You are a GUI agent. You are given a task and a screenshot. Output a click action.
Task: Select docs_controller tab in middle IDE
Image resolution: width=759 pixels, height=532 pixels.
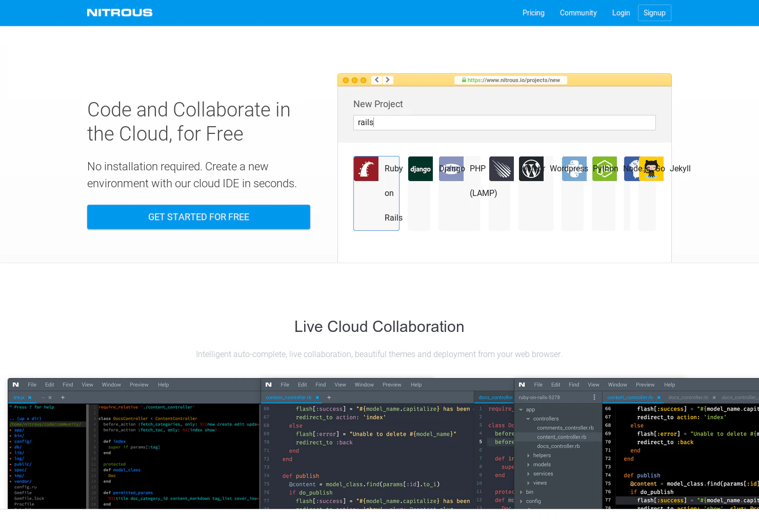click(495, 398)
